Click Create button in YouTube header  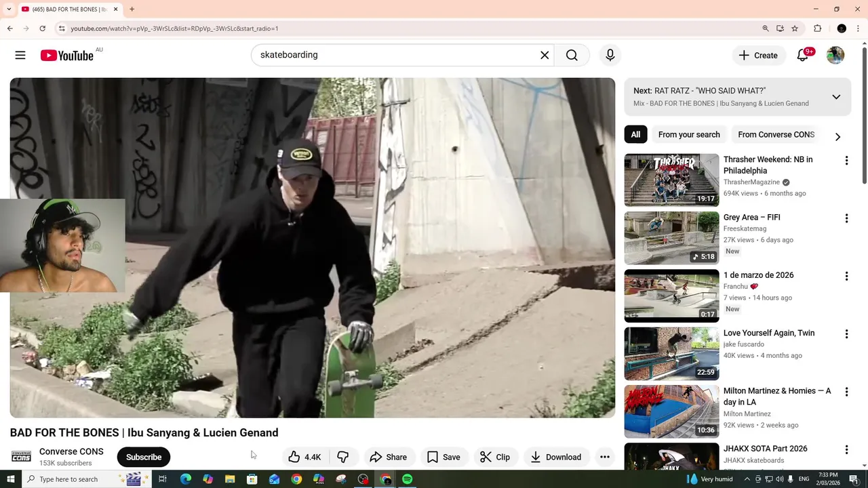point(758,56)
